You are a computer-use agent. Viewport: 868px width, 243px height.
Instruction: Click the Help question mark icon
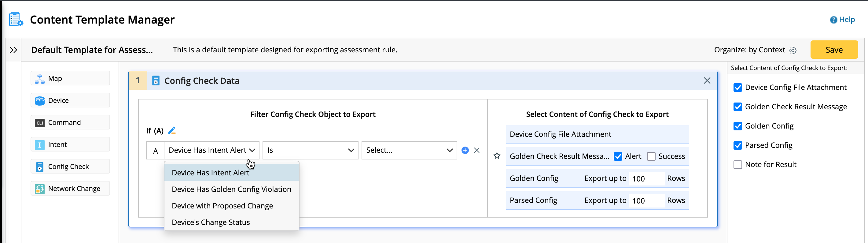[833, 20]
